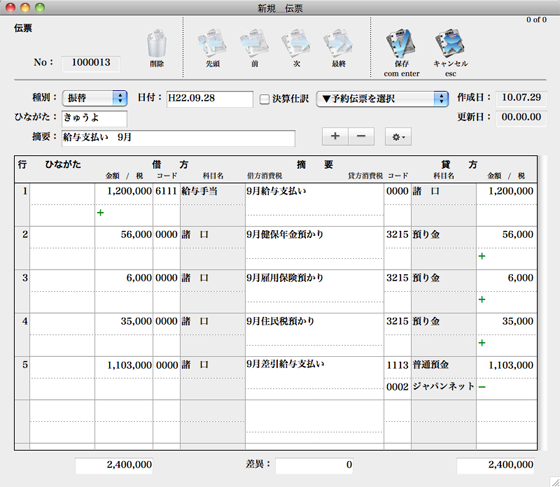The height and width of the screenshot is (487, 560).
Task: Open the 種別 振替 dropdown
Action: 95,98
